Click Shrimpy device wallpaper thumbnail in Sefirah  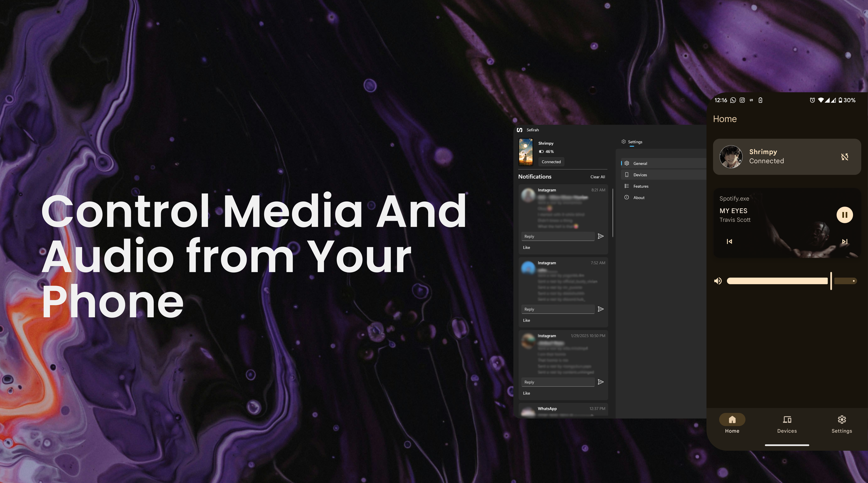click(x=526, y=152)
